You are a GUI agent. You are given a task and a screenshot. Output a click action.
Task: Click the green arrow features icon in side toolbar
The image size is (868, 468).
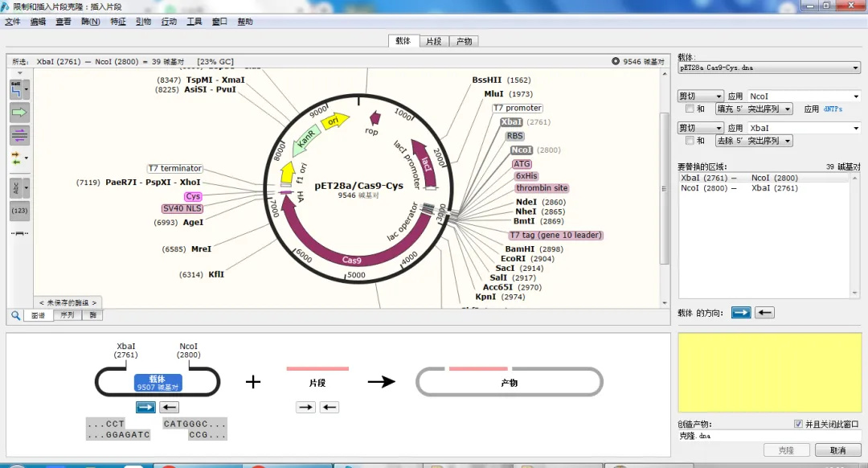click(19, 113)
